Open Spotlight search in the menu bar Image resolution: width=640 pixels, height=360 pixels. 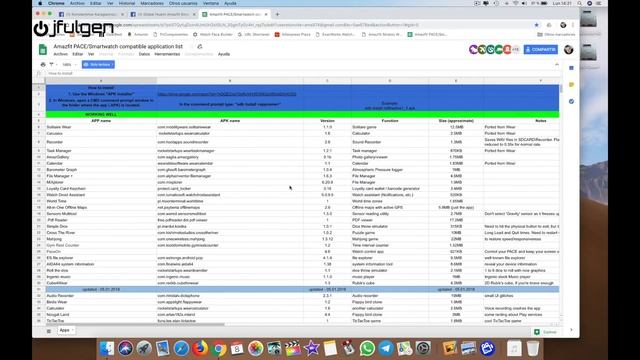(x=580, y=3)
